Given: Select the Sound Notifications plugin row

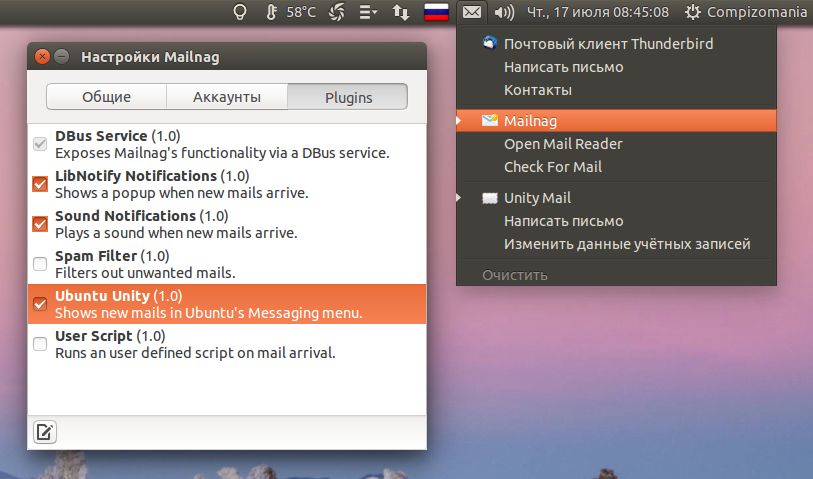Looking at the screenshot, I should [x=227, y=224].
